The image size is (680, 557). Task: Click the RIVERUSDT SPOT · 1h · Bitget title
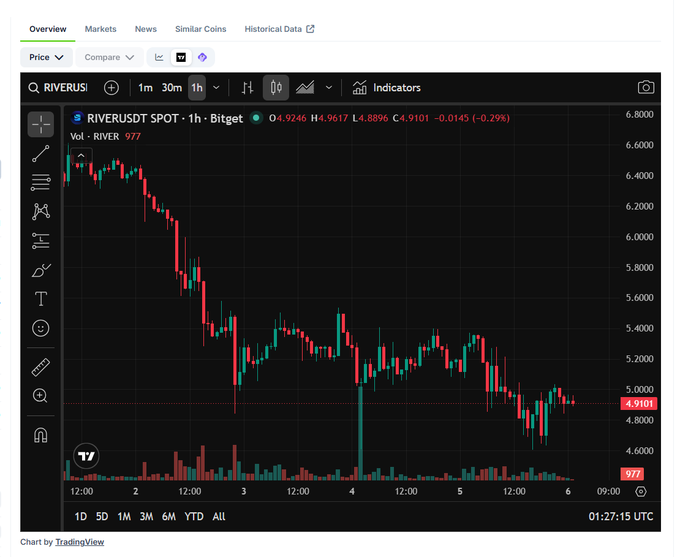165,118
